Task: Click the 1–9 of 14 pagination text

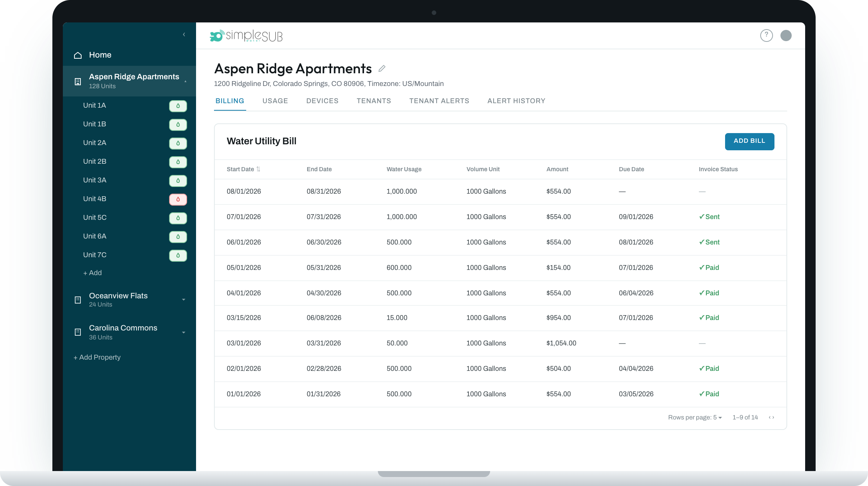Action: 745,417
